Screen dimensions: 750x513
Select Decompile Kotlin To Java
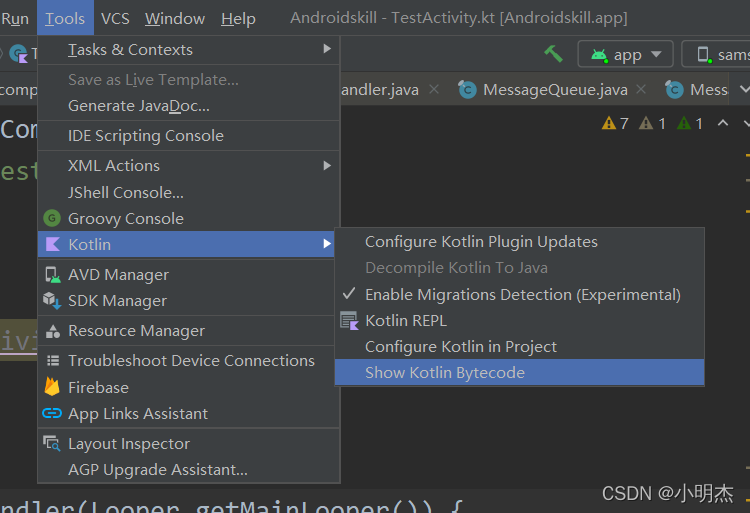[x=519, y=268]
